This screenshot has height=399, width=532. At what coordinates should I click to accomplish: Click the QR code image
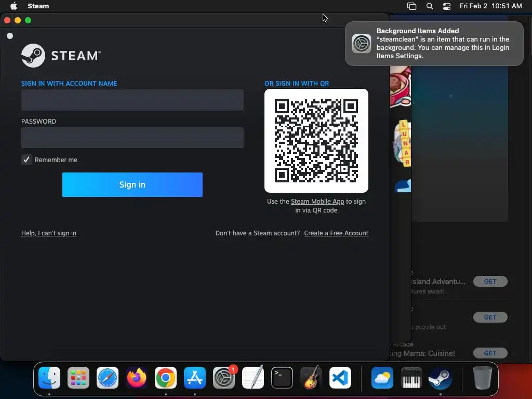[x=316, y=141]
